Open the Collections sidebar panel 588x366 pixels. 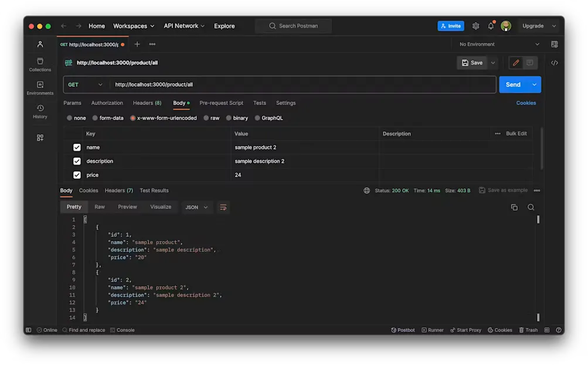pyautogui.click(x=40, y=65)
